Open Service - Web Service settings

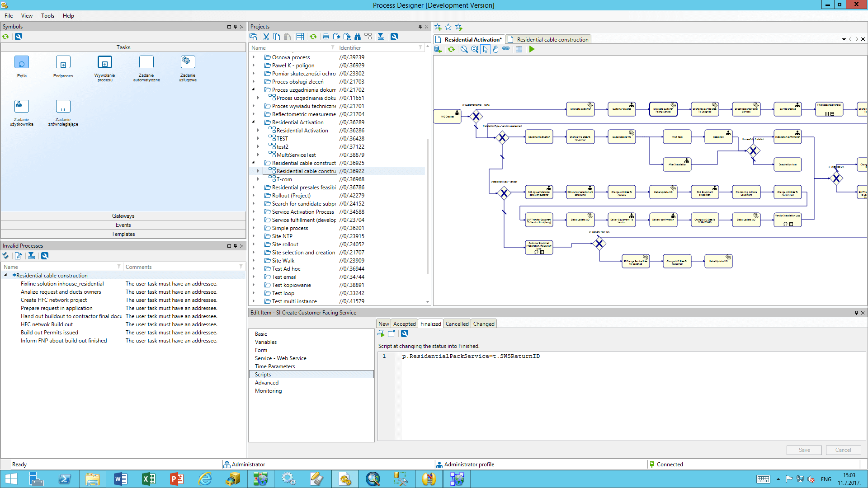click(x=280, y=358)
